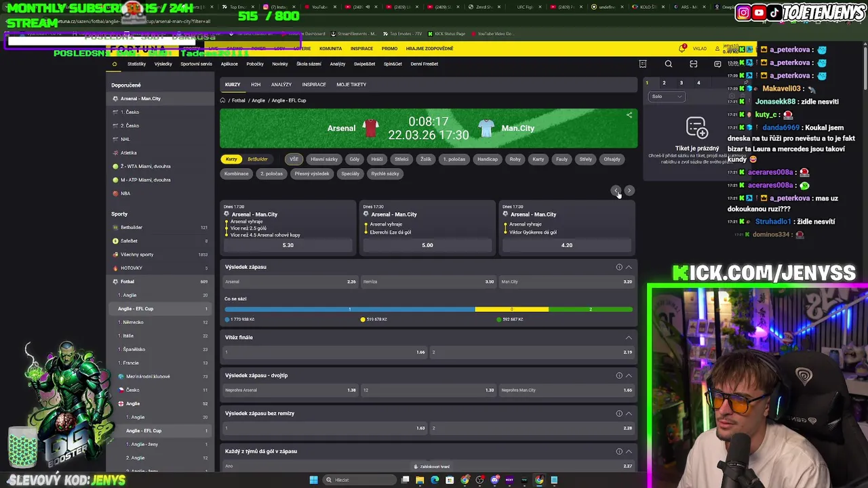Screen dimensions: 868x488
Task: Click blue segment of Co se sází bar
Action: tap(350, 309)
